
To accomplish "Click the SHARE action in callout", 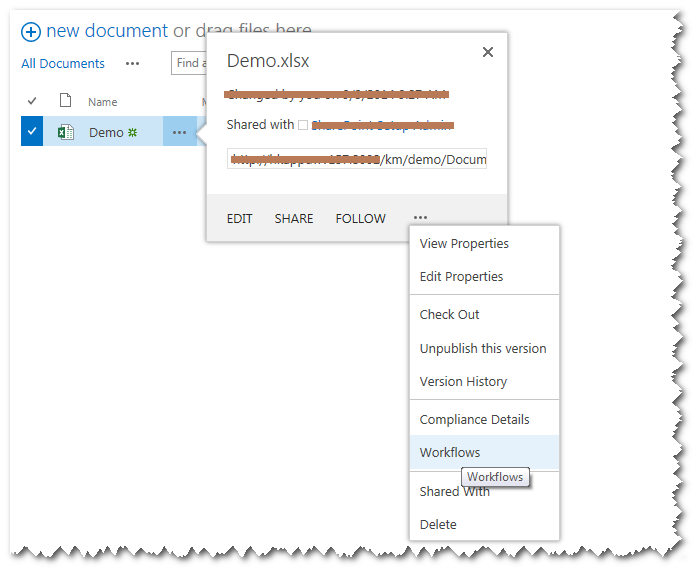I will (x=294, y=219).
